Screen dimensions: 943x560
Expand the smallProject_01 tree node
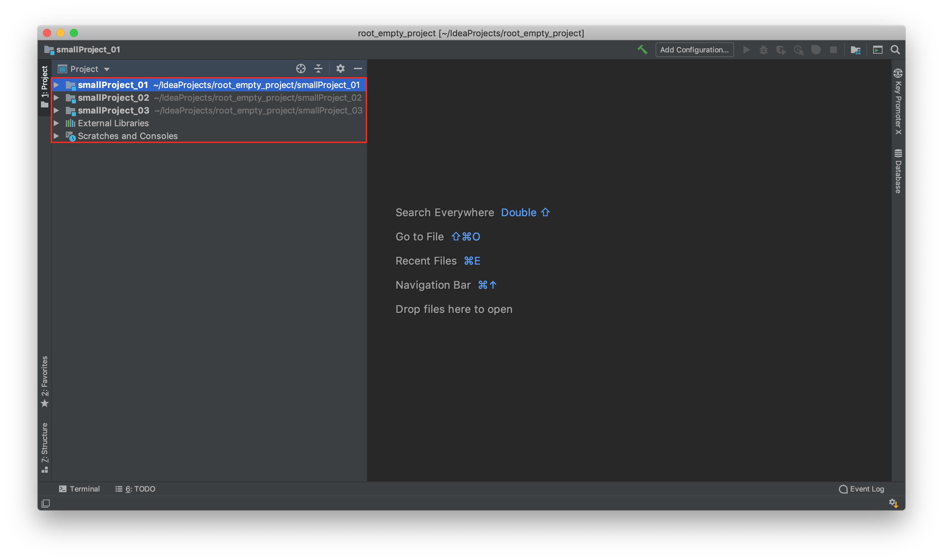[56, 85]
